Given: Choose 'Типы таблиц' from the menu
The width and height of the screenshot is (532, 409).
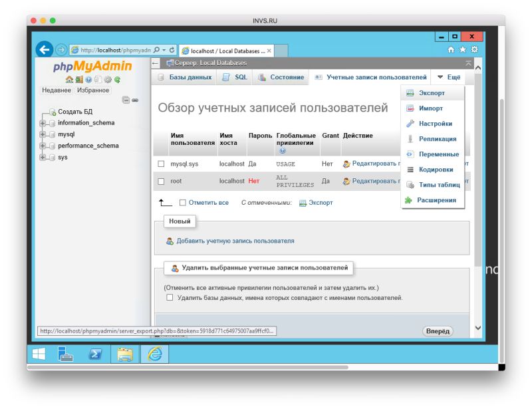Looking at the screenshot, I should coord(433,185).
